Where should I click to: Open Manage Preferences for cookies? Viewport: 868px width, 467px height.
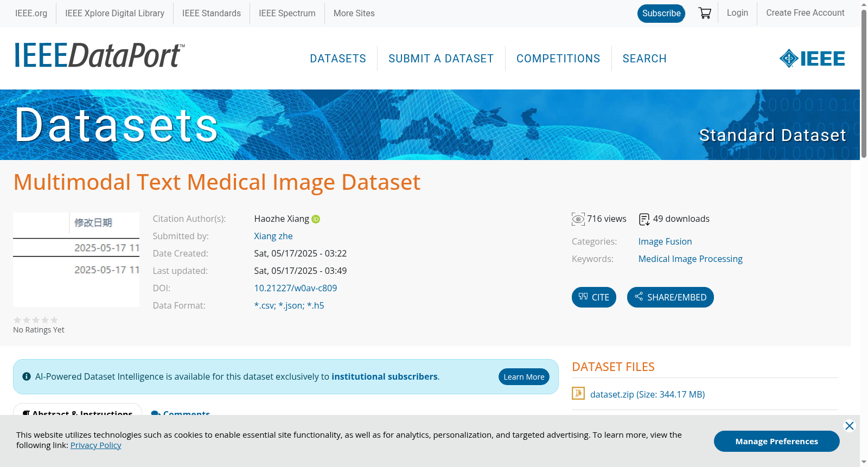click(777, 442)
